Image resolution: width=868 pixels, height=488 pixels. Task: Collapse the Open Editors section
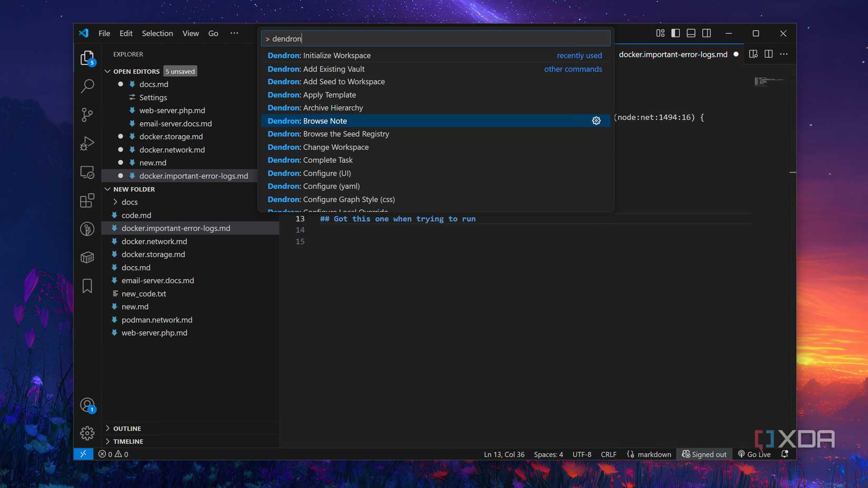(x=107, y=71)
